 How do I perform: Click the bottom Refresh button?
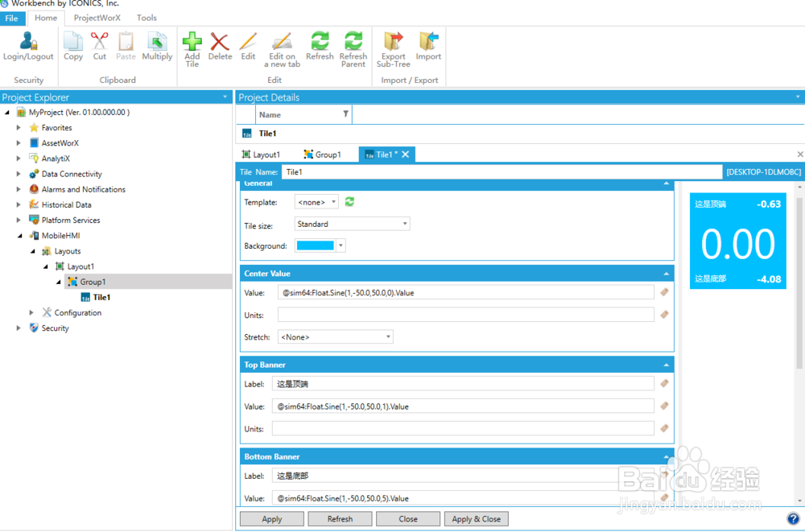coord(340,518)
